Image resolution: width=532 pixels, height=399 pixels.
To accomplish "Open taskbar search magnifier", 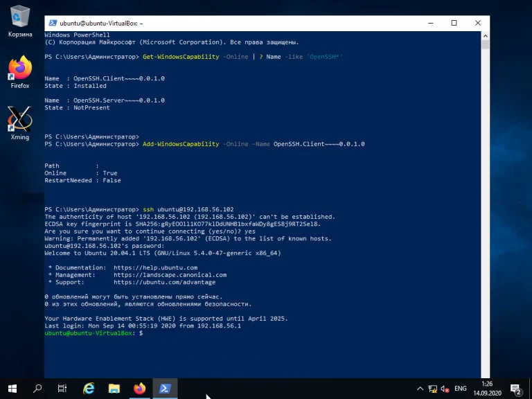I will [37, 389].
